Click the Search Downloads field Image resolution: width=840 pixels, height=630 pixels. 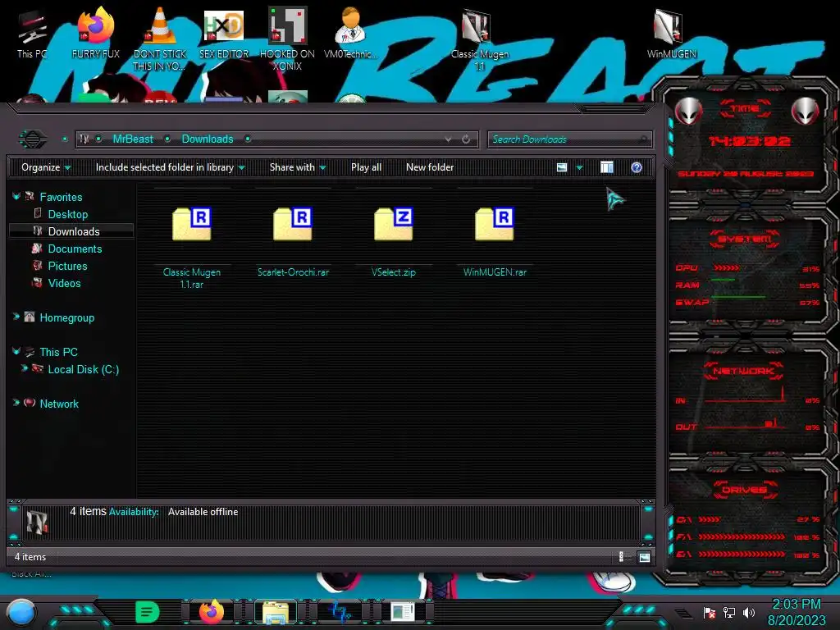click(x=569, y=139)
